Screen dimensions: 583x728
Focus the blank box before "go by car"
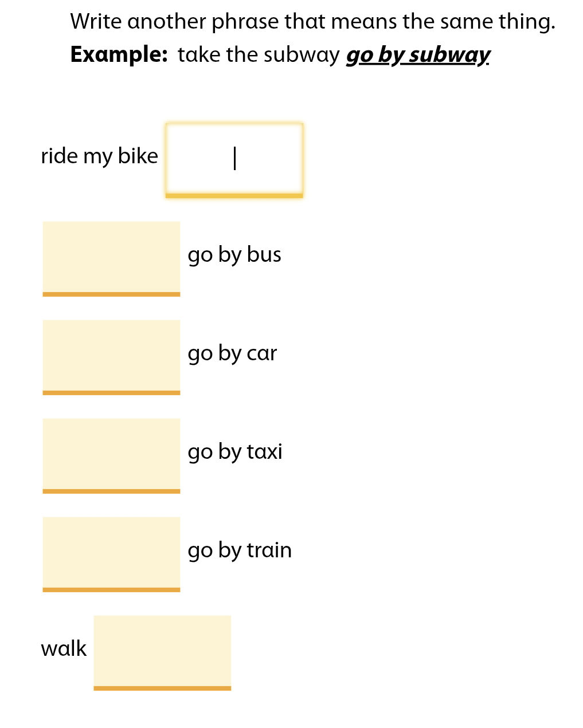111,357
